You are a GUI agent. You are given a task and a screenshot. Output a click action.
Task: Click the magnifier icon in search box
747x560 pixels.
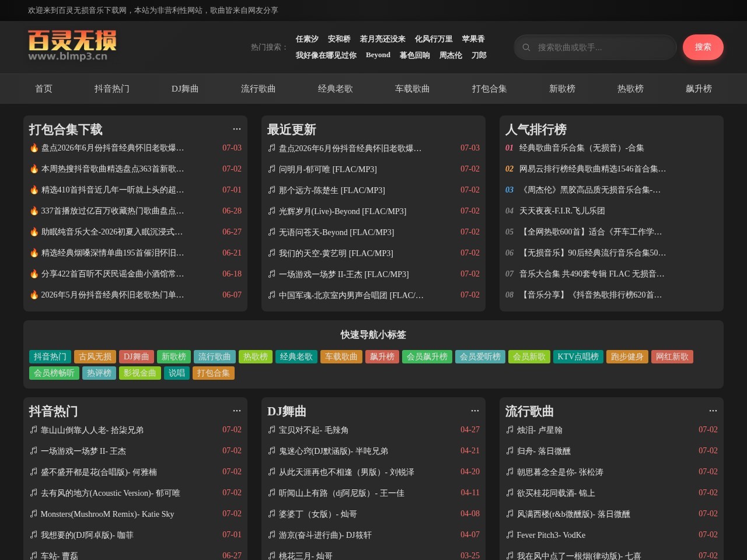(x=526, y=47)
